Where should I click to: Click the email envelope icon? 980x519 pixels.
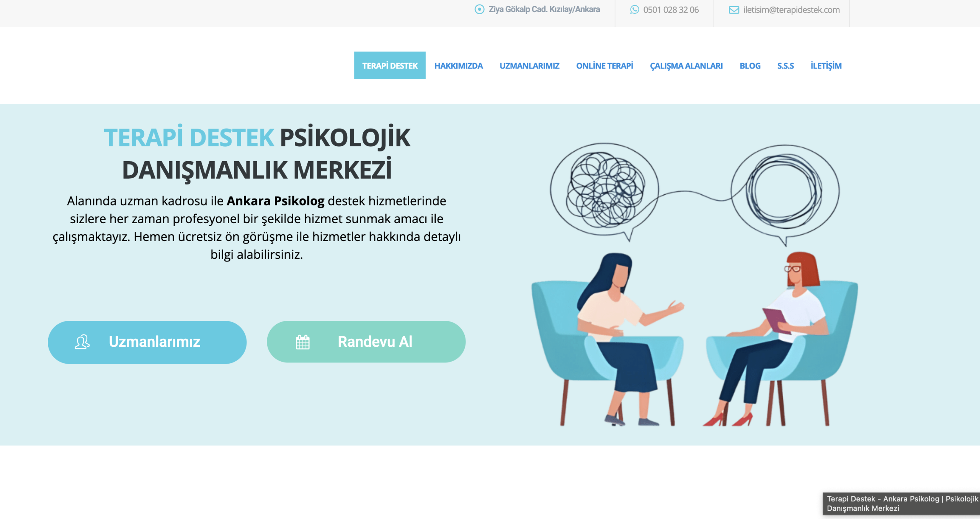(734, 10)
